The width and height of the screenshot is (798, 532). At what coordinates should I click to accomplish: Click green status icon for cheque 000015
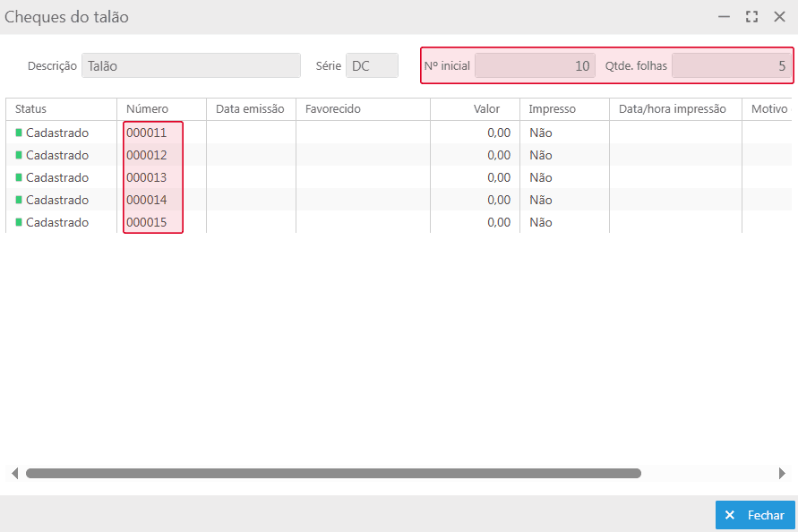[19, 222]
